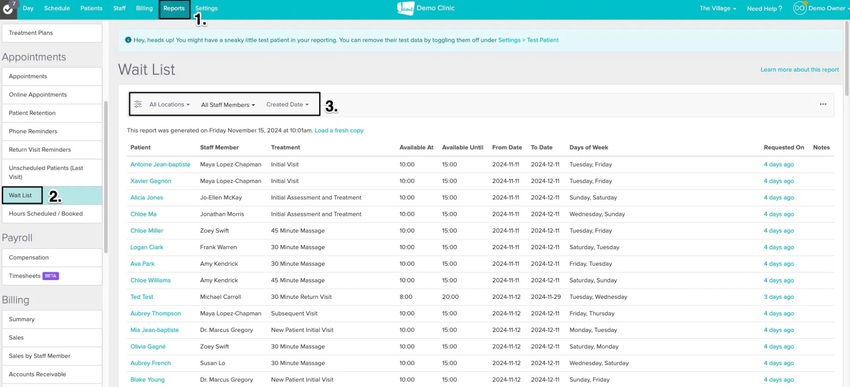850x387 pixels.
Task: Click the Patient column header
Action: tap(140, 147)
